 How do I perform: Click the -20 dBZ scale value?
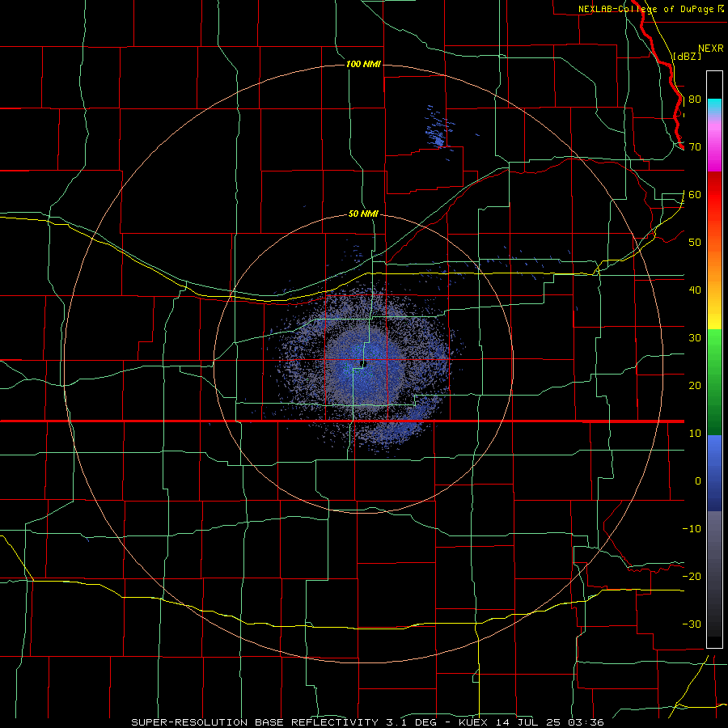click(x=692, y=577)
